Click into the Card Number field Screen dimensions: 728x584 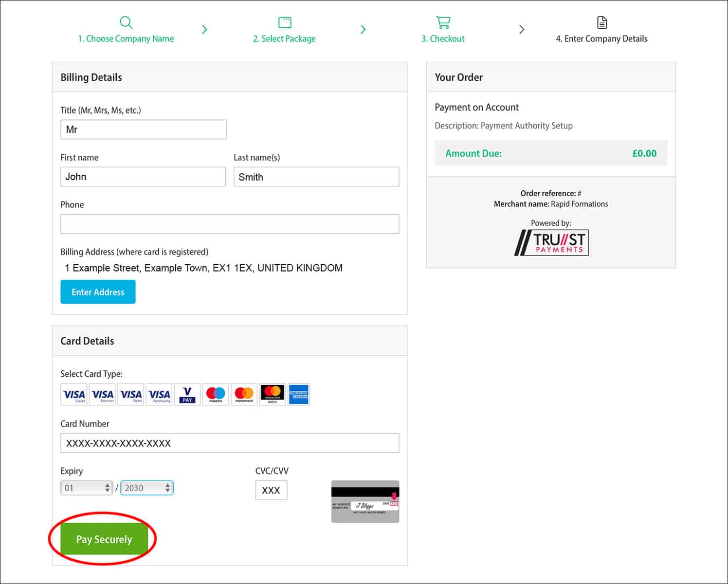pyautogui.click(x=230, y=443)
